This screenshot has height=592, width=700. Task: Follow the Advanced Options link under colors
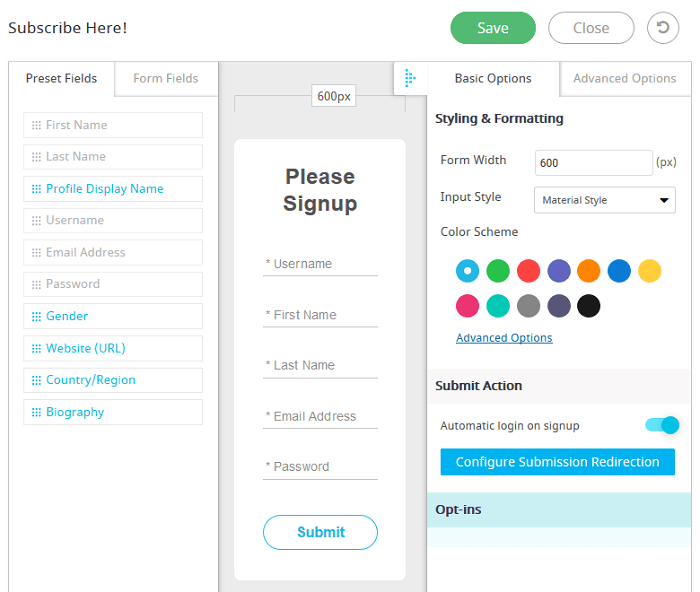504,338
